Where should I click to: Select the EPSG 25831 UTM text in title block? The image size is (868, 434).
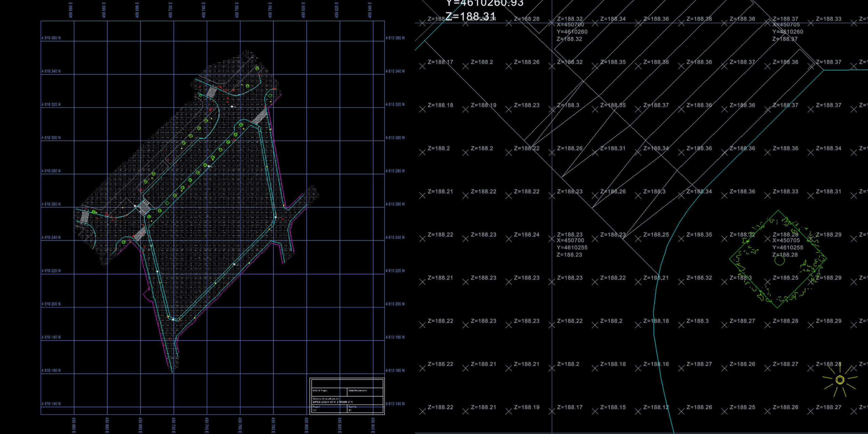point(332,402)
